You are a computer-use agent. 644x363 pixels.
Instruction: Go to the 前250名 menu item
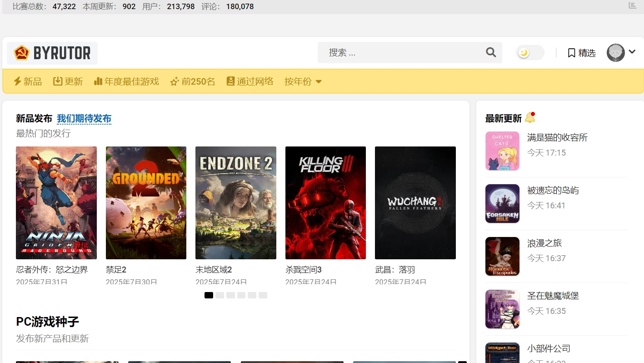click(193, 81)
